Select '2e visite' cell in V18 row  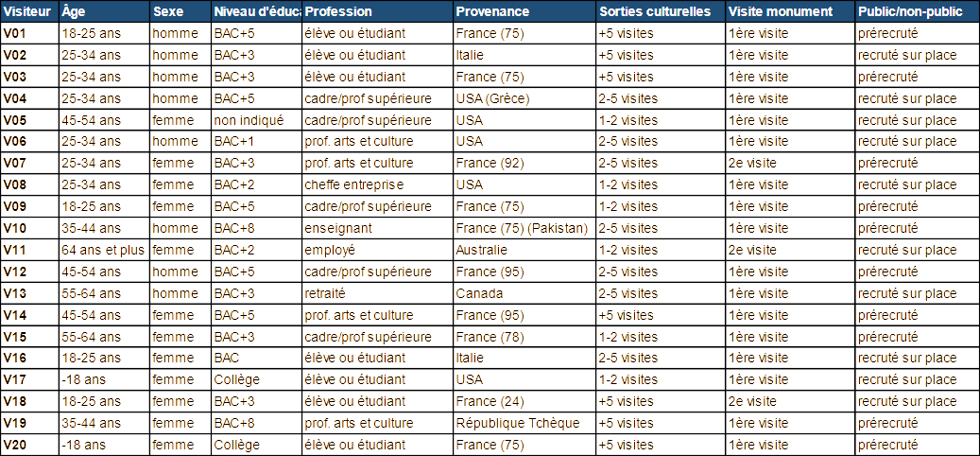click(791, 401)
